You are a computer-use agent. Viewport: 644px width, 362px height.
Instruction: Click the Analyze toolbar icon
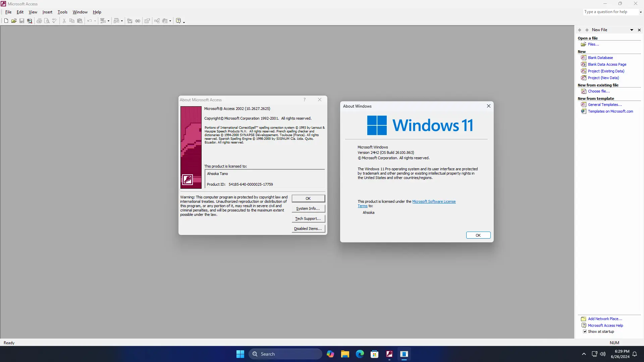click(116, 21)
